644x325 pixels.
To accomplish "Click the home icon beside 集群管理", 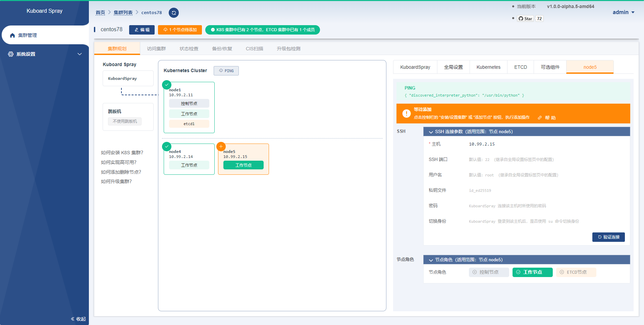I will 12,35.
